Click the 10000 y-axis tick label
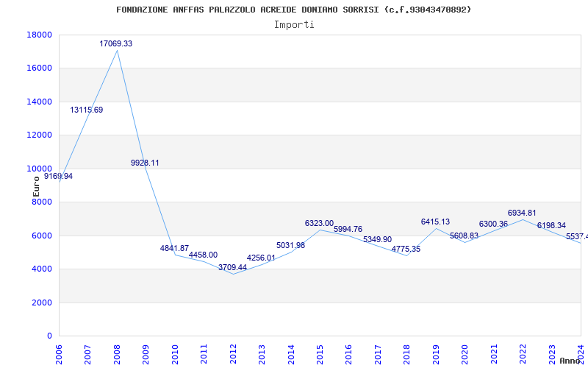 click(x=40, y=169)
